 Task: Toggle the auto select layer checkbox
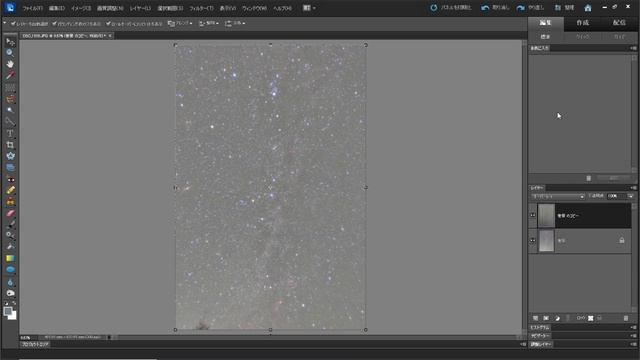(13, 24)
